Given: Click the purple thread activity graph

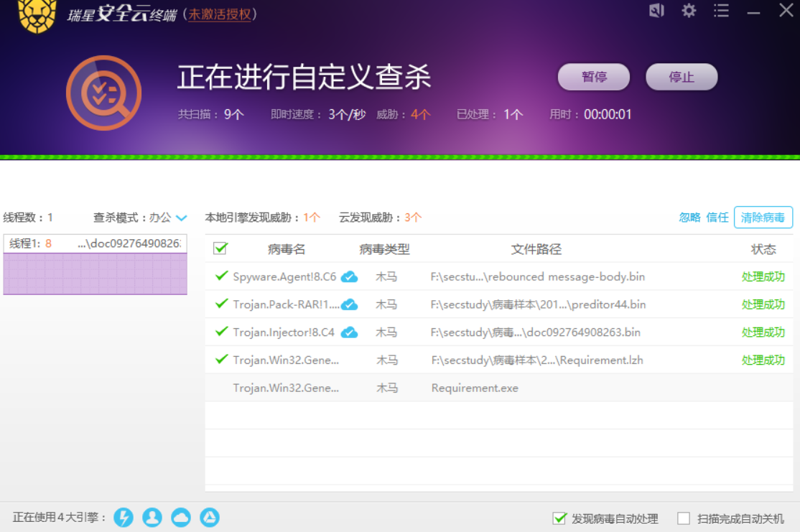Looking at the screenshot, I should 96,274.
